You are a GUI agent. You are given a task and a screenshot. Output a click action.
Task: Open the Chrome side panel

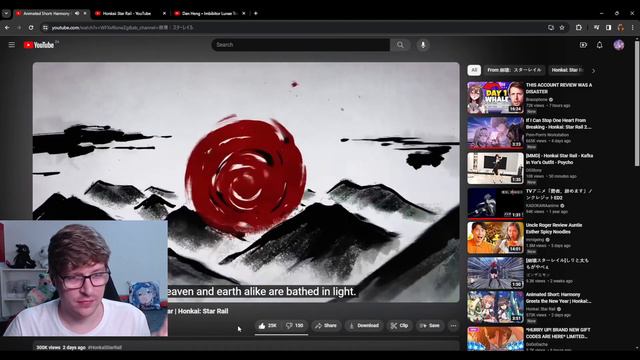click(x=608, y=27)
